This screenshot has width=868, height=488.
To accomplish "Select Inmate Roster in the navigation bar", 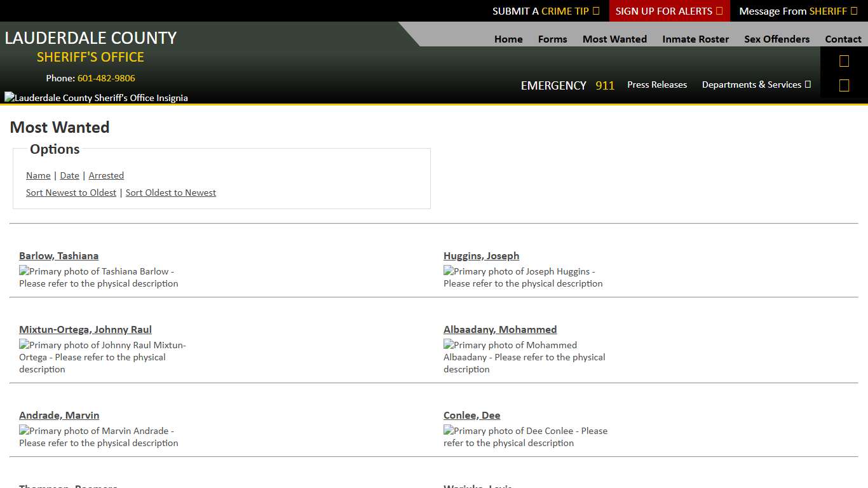I will click(695, 39).
